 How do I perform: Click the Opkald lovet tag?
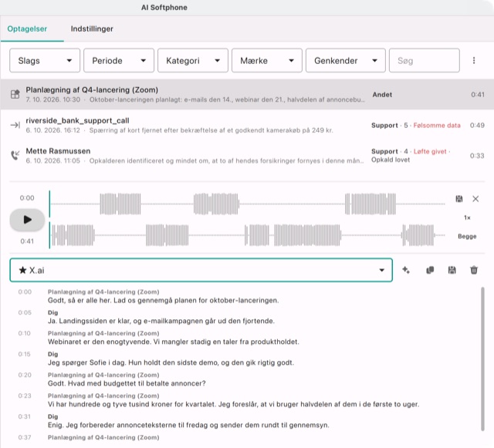(x=391, y=160)
